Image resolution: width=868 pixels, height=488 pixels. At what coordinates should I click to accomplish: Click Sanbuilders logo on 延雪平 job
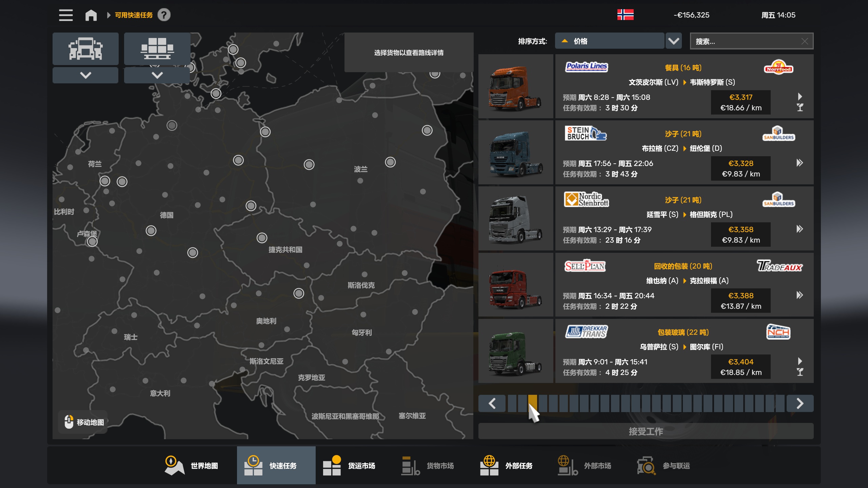(x=778, y=200)
